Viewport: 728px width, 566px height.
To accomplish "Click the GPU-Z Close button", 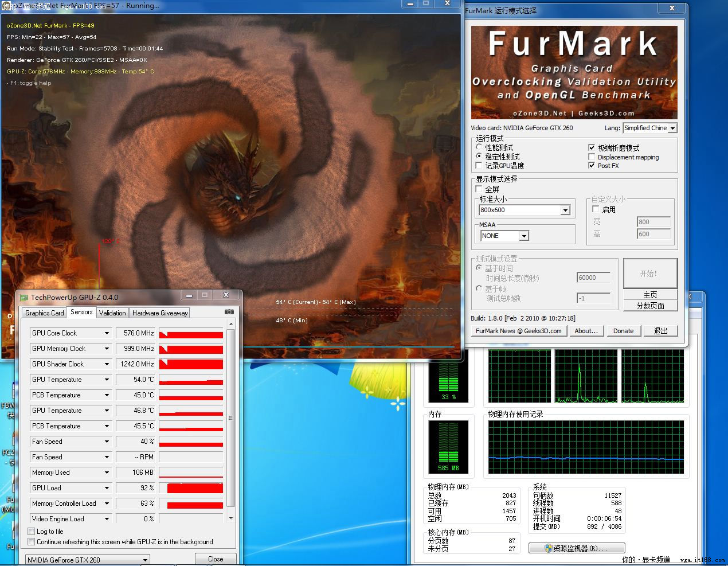I will 216,559.
